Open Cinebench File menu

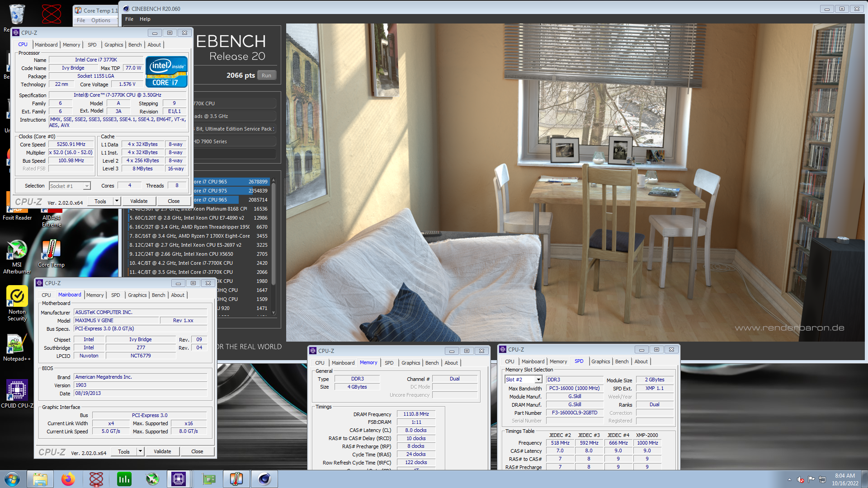(x=129, y=19)
